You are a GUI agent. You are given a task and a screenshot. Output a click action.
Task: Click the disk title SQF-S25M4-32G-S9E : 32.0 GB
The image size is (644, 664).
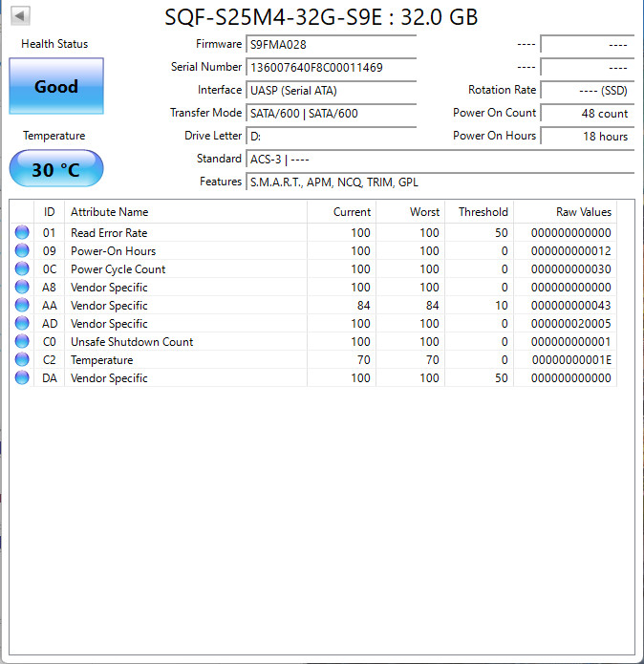pyautogui.click(x=321, y=17)
